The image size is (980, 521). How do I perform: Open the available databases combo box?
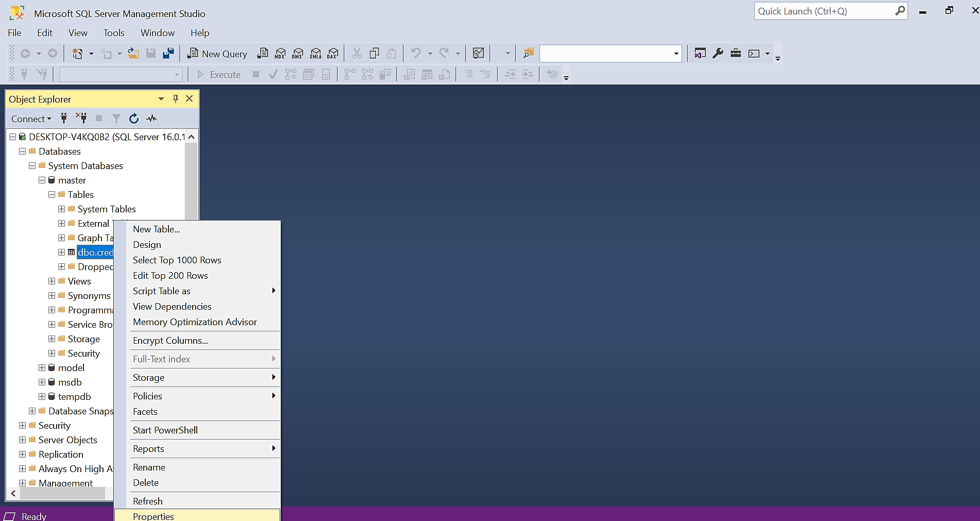pos(121,75)
